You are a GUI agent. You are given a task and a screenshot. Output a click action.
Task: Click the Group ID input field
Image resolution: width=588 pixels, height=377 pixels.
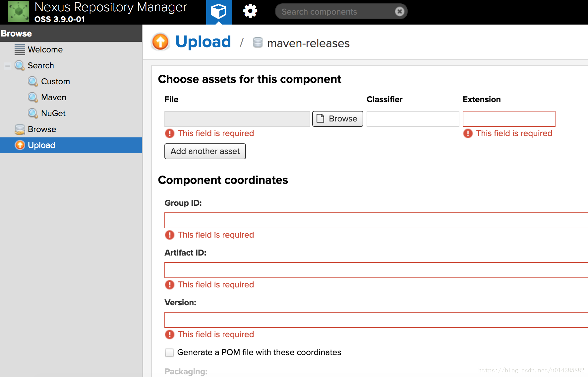[x=376, y=220]
